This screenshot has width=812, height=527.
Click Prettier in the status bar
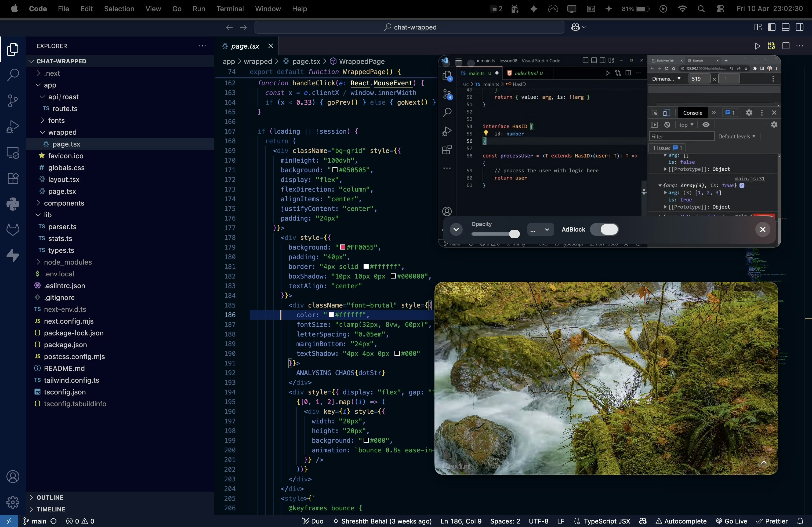point(772,521)
